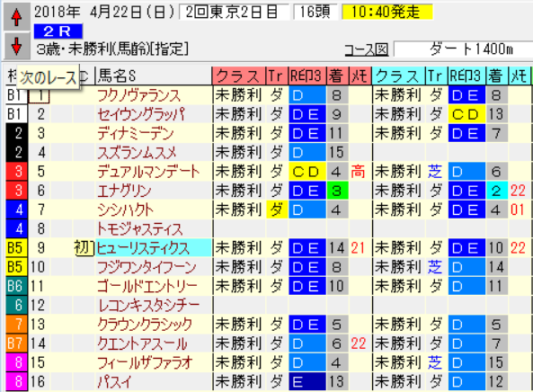The width and height of the screenshot is (533, 392).
Task: Click cyan 2 finish cell for エナグリン
Action: click(497, 191)
